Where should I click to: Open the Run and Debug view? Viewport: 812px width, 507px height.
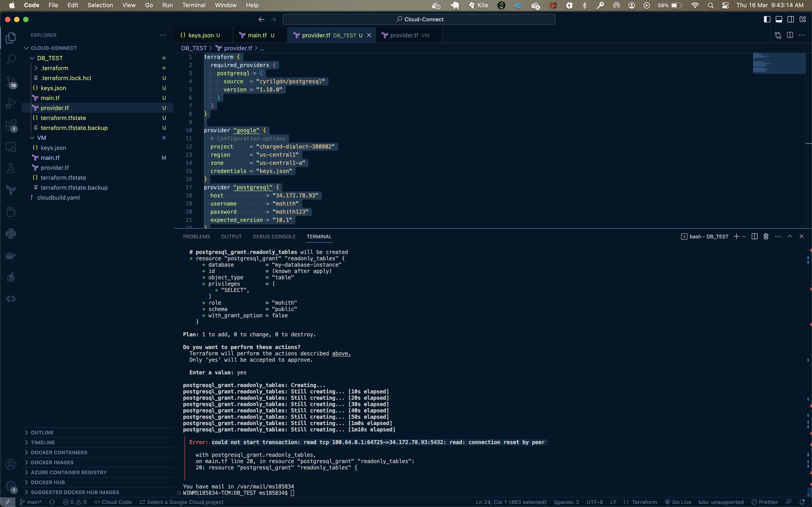coord(11,103)
